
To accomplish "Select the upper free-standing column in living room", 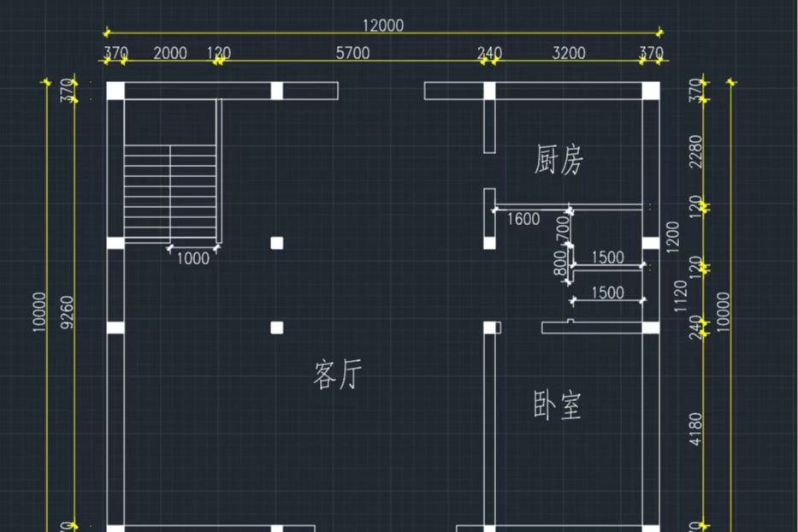I will (x=277, y=243).
